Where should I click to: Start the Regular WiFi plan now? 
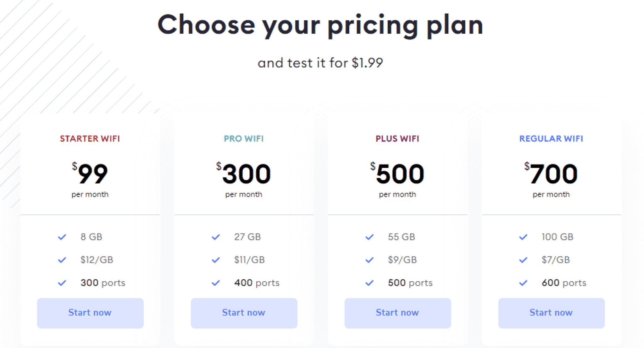pos(552,313)
